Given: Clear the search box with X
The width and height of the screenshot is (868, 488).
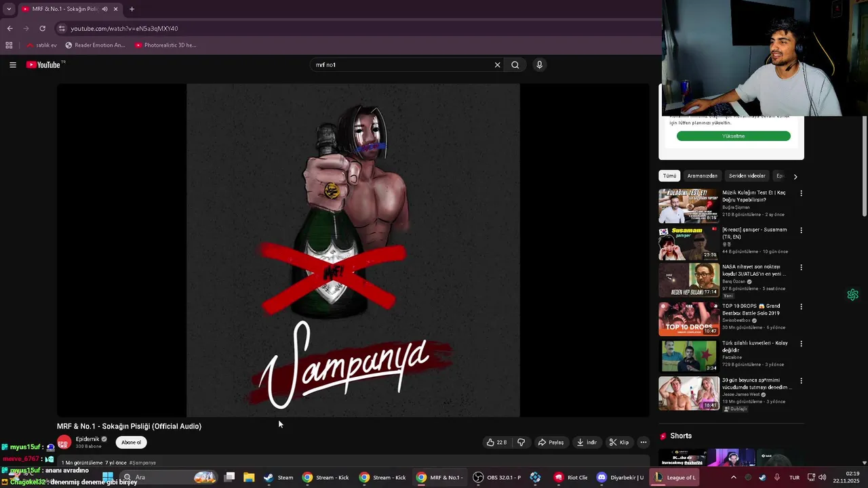Looking at the screenshot, I should 497,65.
